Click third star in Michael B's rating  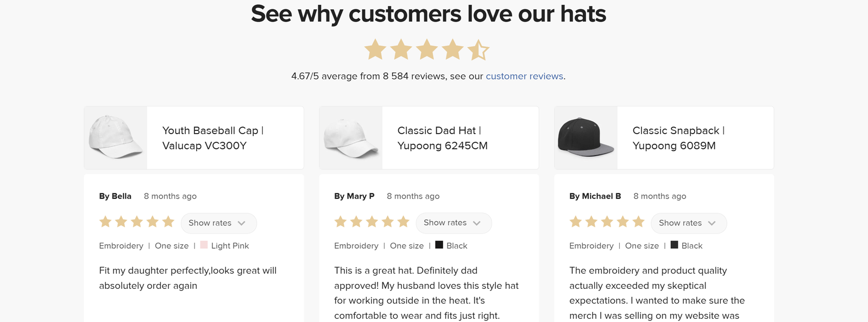click(607, 222)
